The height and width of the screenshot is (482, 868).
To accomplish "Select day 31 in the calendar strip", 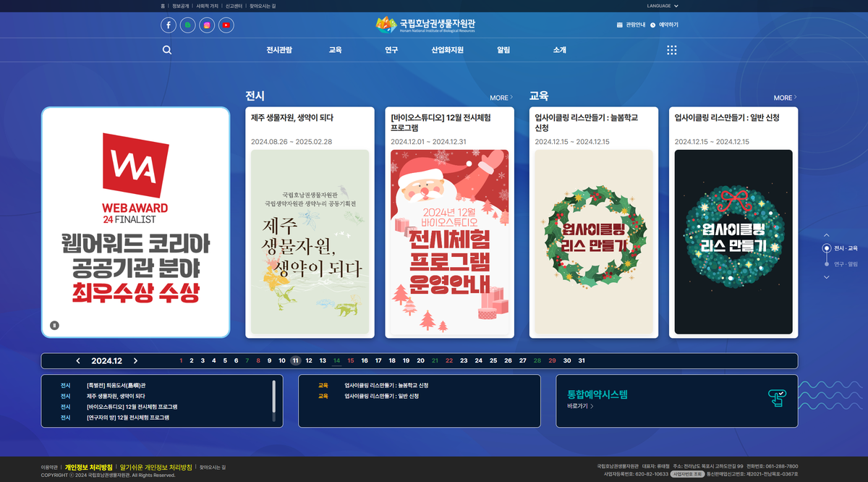I will 582,360.
